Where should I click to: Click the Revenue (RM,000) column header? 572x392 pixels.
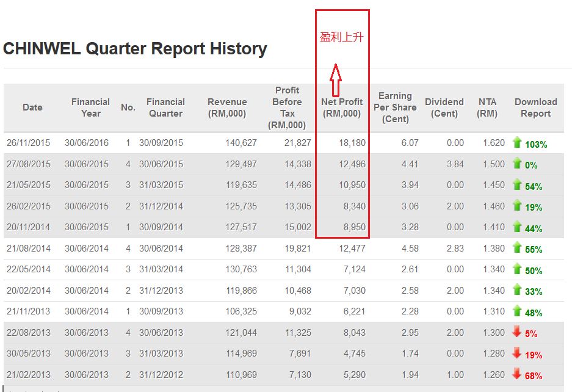coord(227,107)
